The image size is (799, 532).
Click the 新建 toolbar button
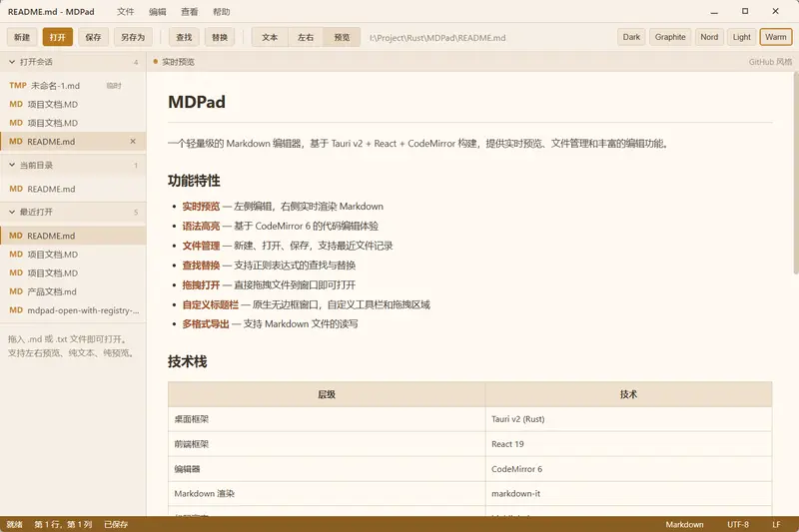(22, 37)
